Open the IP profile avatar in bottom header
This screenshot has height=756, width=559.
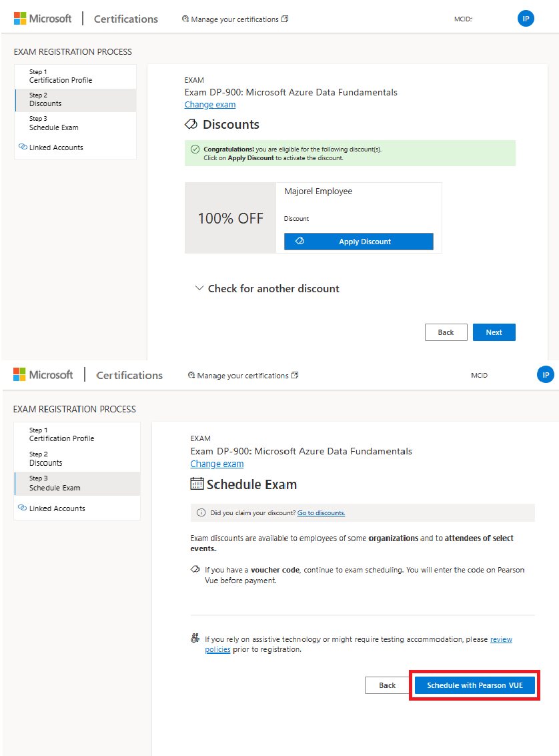tap(546, 374)
